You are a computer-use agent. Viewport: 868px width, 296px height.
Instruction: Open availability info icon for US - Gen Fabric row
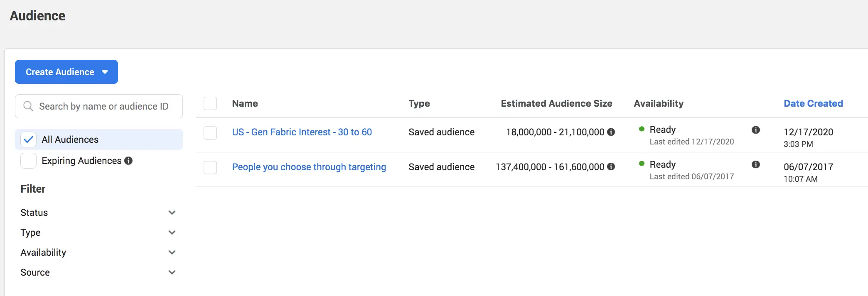pyautogui.click(x=756, y=130)
